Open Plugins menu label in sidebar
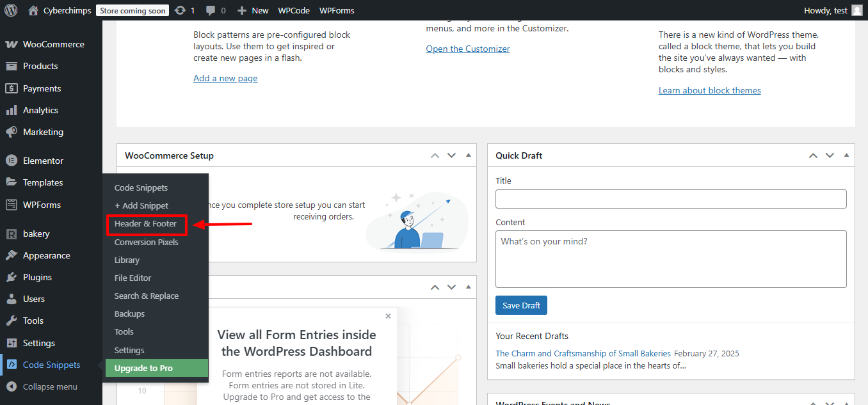Screen dimensions: 868x405 coord(37,277)
